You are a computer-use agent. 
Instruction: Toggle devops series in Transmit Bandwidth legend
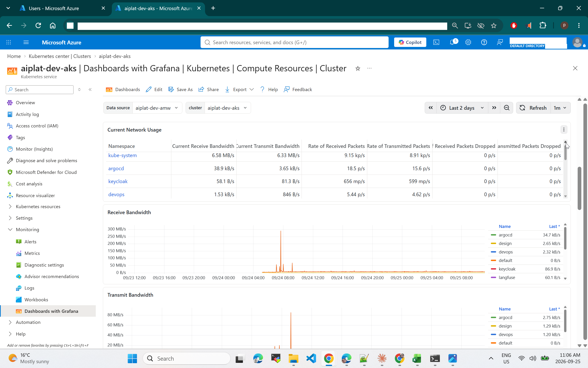(x=506, y=334)
